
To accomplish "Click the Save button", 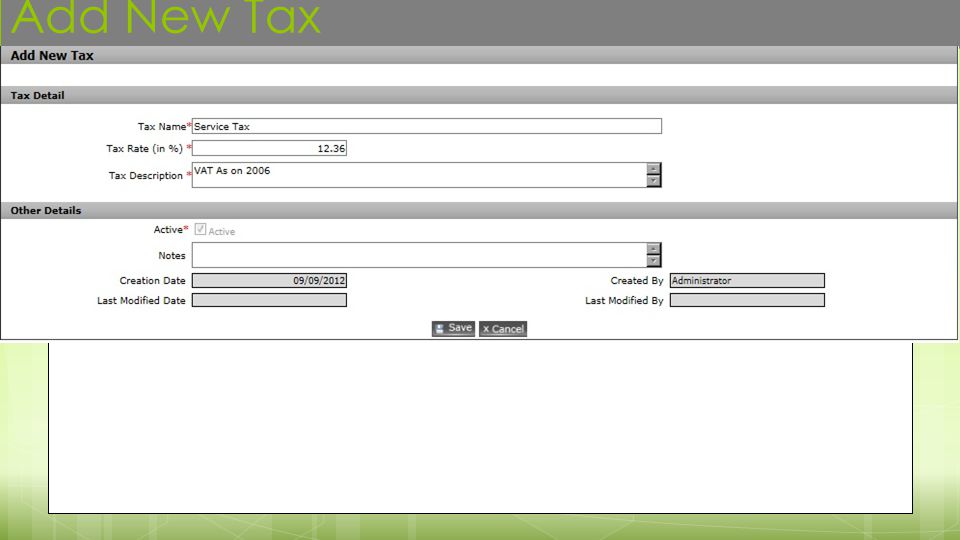I will click(x=453, y=329).
